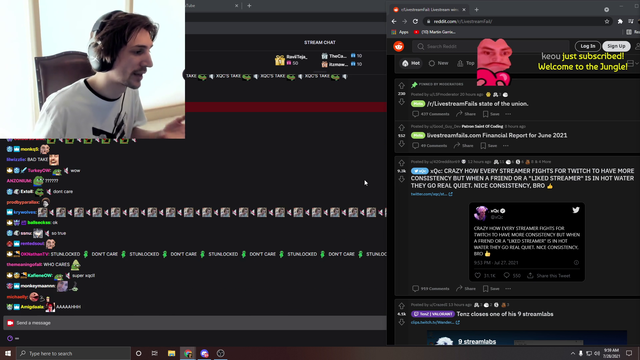This screenshot has width=640, height=360.
Task: Open the post layout view dropdown
Action: 633,63
